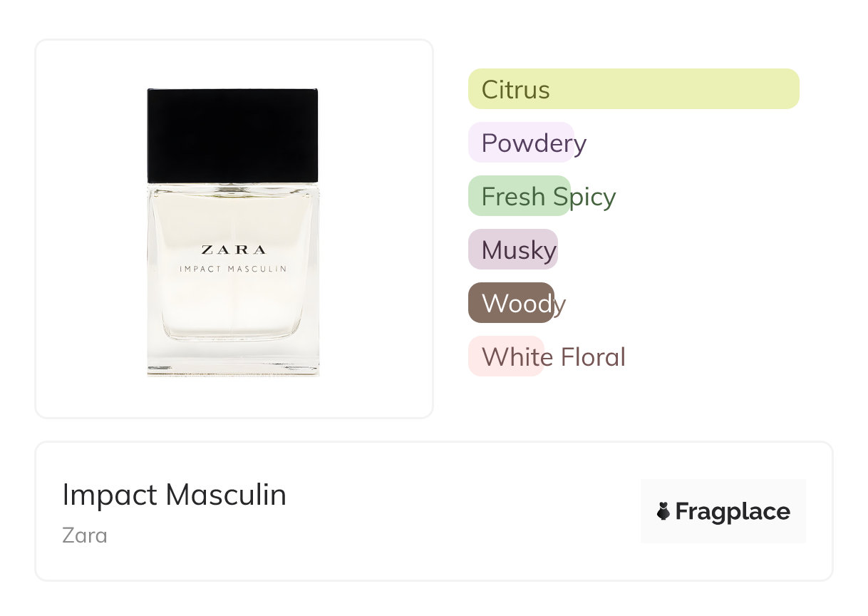Click the black cap of the bottle
This screenshot has width=868, height=616.
(x=232, y=135)
